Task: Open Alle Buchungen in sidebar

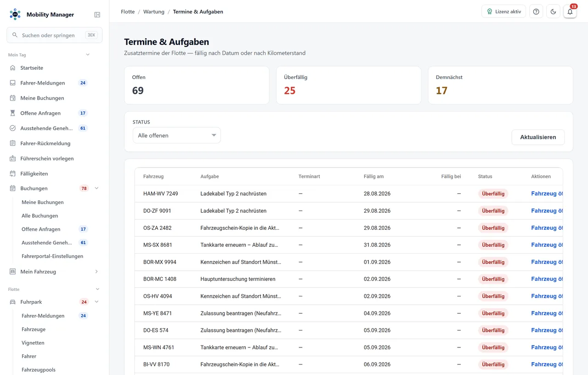Action: 40,216
